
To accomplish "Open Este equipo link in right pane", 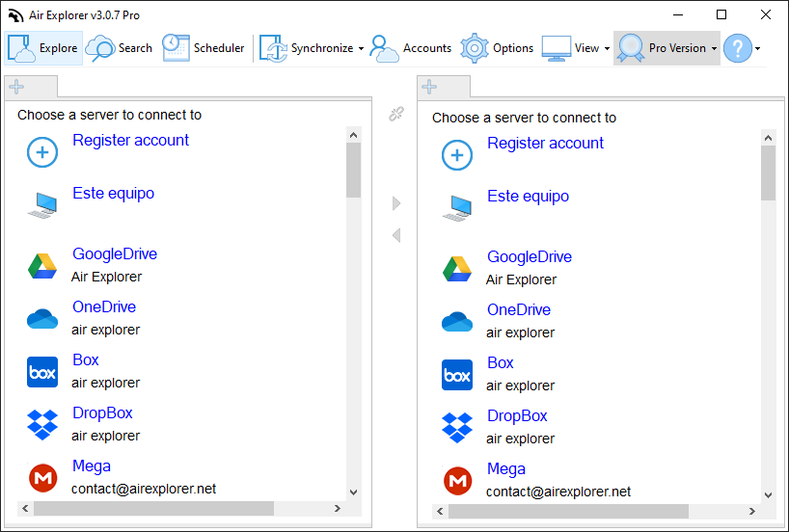I will coord(528,196).
